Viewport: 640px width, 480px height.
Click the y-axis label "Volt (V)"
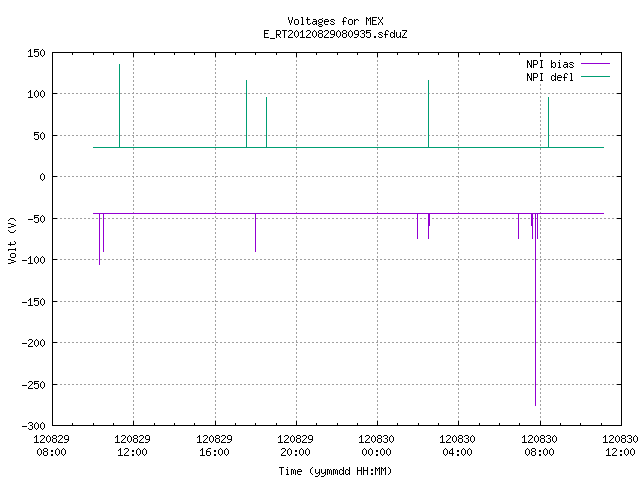coord(12,240)
